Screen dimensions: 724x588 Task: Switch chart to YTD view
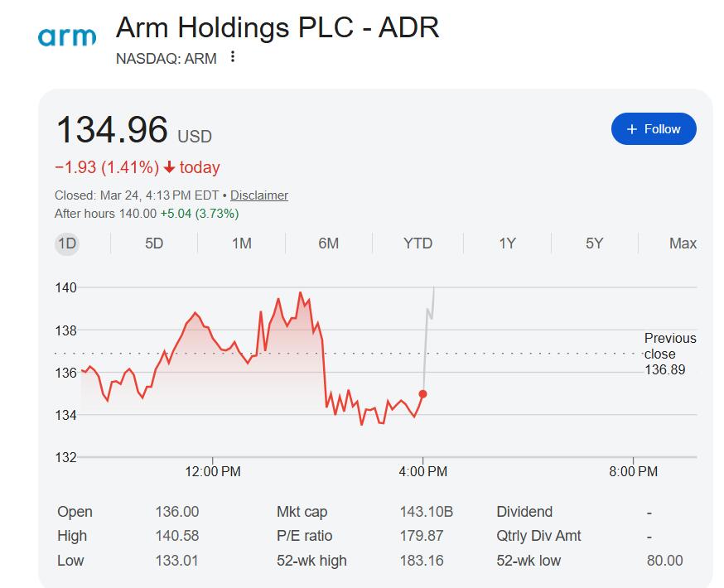418,243
